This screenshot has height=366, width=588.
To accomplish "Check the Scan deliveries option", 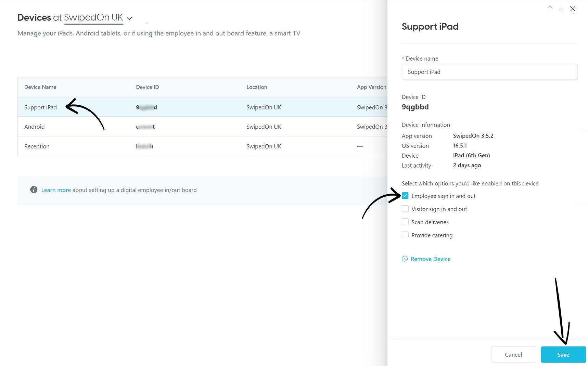I will [405, 222].
